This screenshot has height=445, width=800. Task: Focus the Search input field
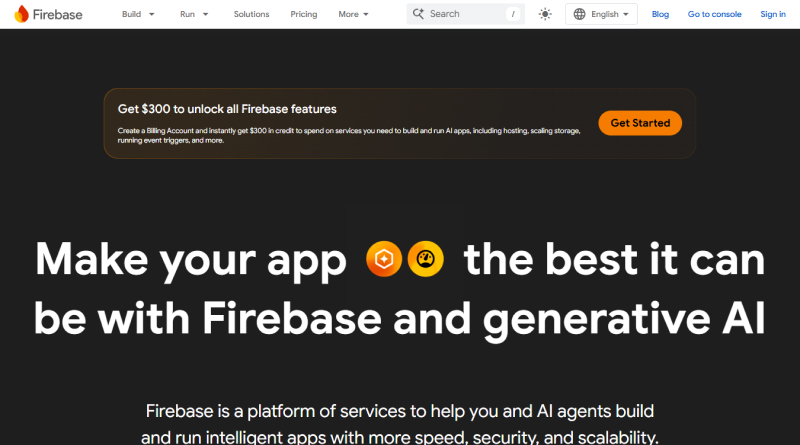click(x=465, y=14)
